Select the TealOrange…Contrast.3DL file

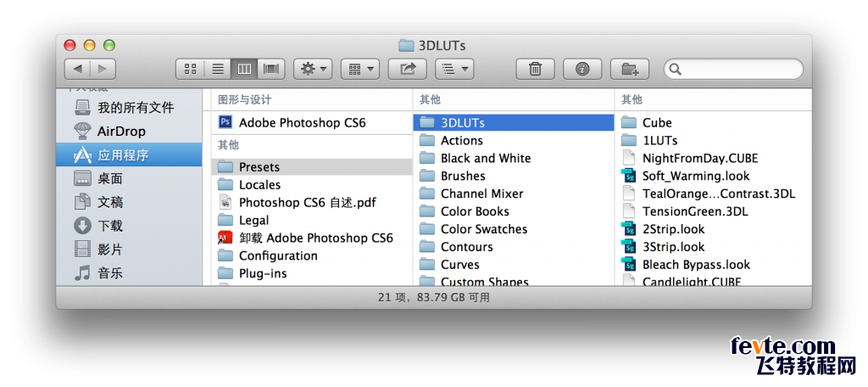[713, 193]
